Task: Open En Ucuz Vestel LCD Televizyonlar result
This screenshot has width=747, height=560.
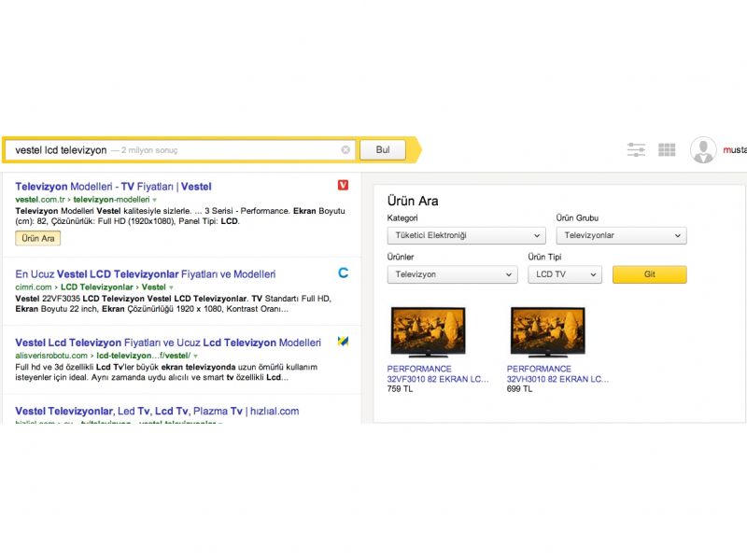Action: point(146,274)
